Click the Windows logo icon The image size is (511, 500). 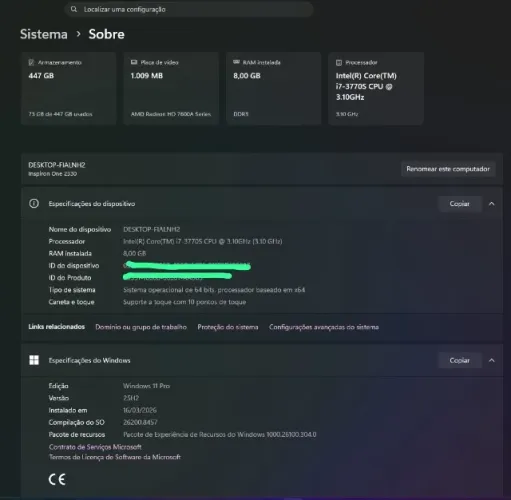(34, 360)
